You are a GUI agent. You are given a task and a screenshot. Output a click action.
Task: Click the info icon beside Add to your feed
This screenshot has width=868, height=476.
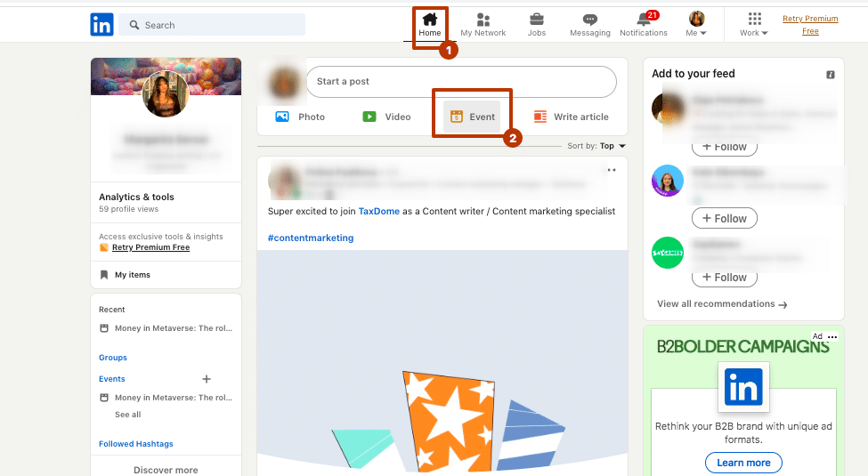click(x=831, y=75)
